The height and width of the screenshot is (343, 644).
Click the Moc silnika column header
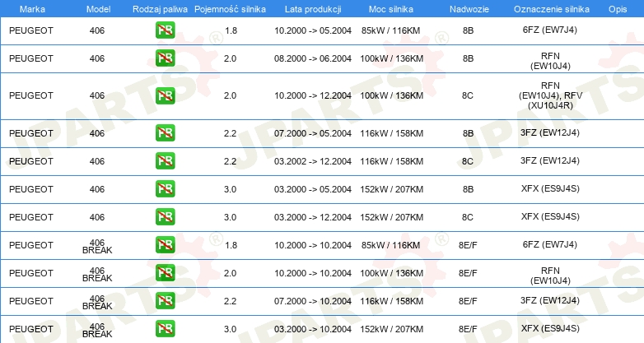point(391,9)
